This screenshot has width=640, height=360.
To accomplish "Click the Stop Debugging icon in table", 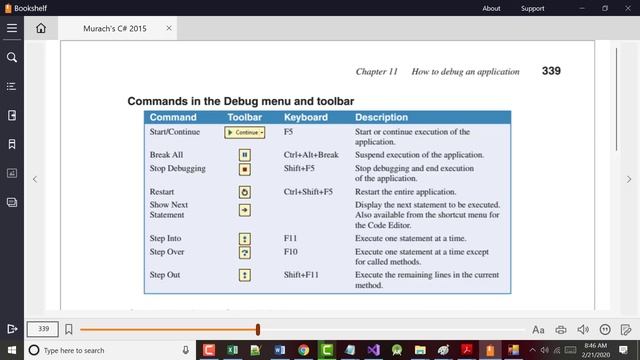I will click(x=244, y=169).
